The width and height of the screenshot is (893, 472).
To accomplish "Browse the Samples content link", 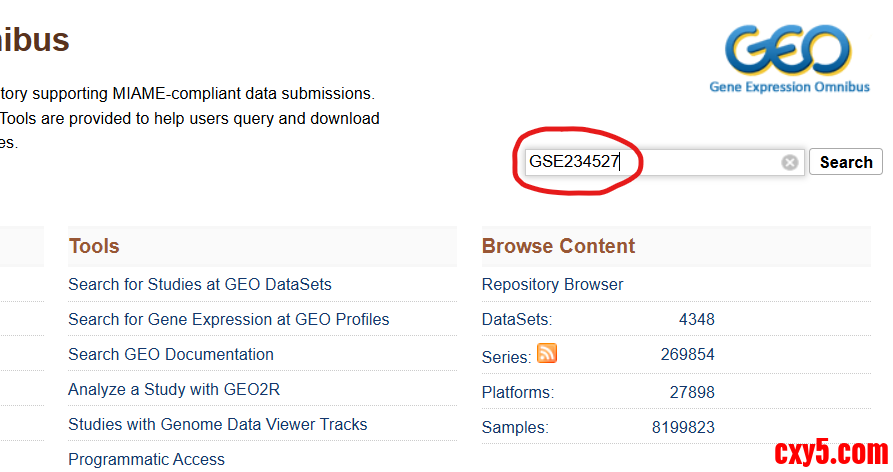I will pos(515,427).
